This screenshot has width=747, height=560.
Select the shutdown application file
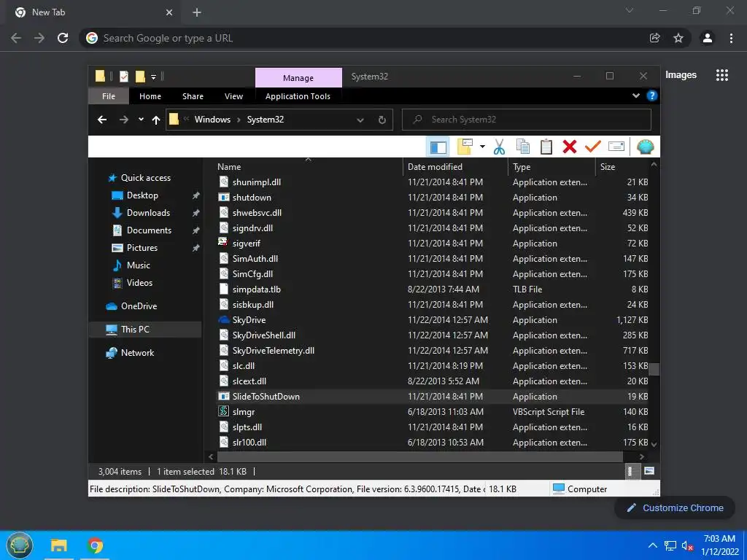tap(433, 198)
